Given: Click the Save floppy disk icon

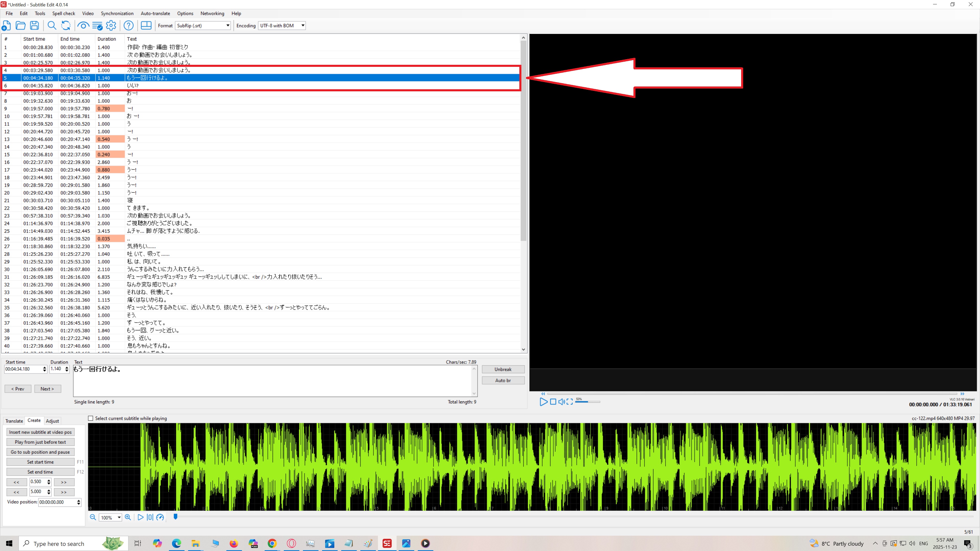Looking at the screenshot, I should point(35,26).
